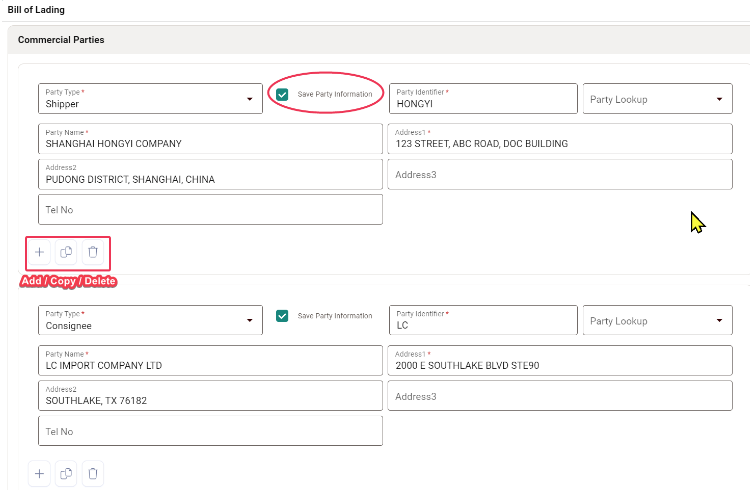Click the Party Name field for Shanghai Hongyi Company
This screenshot has height=490, width=750.
pos(210,138)
